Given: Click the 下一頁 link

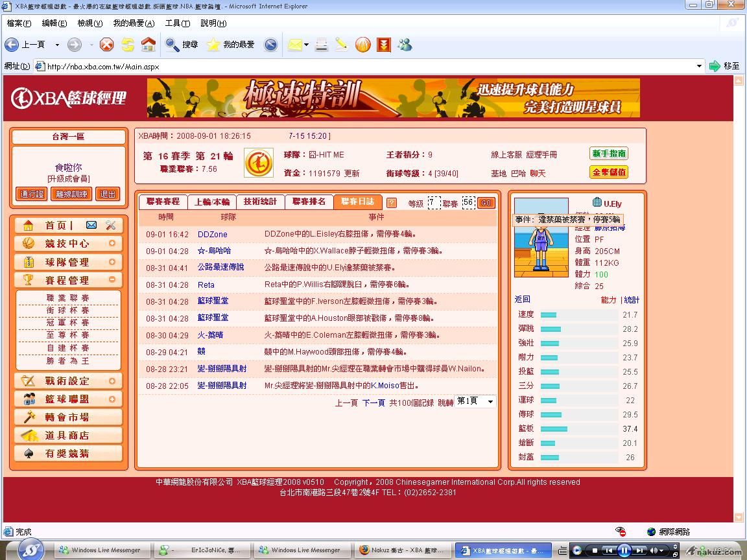Looking at the screenshot, I should (x=373, y=402).
